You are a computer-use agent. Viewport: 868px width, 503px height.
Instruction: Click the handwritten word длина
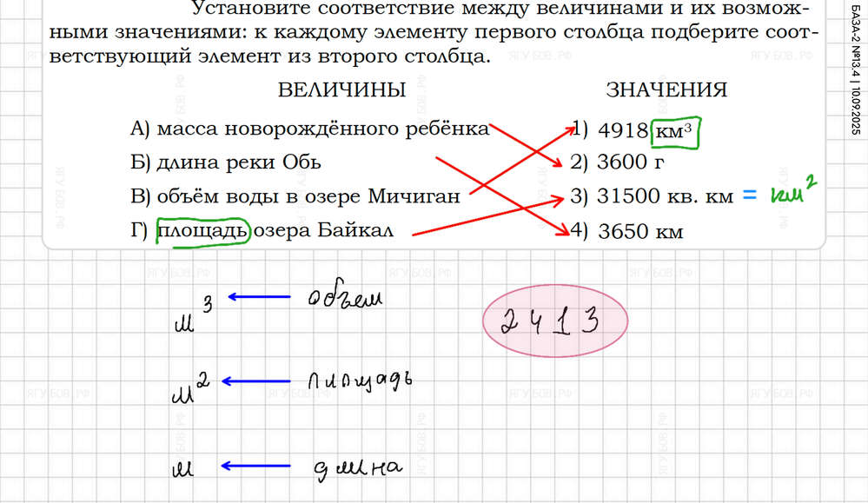point(356,468)
